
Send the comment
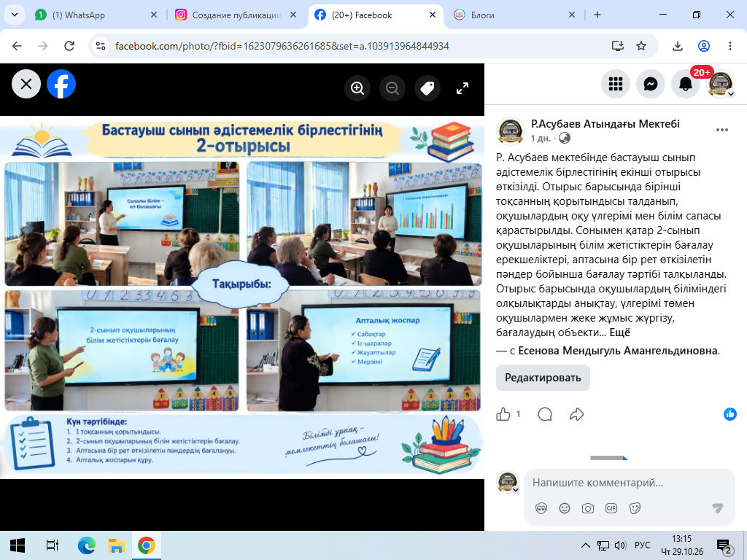(x=718, y=508)
